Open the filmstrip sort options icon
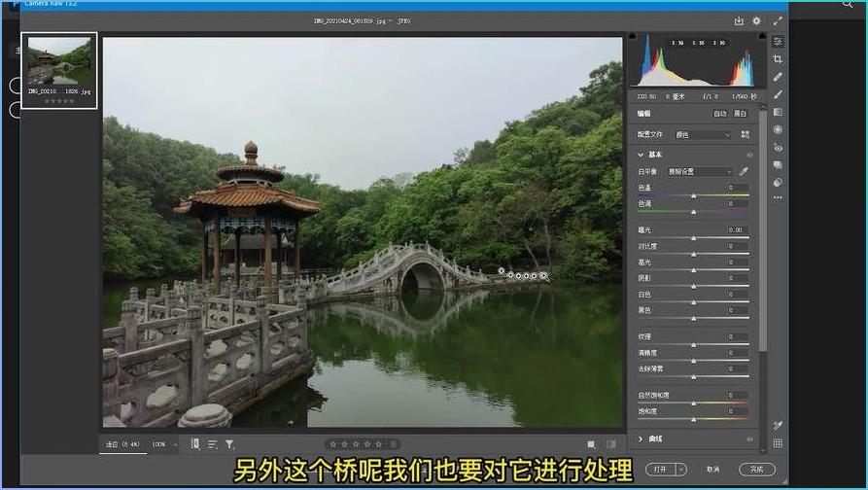This screenshot has height=490, width=868. pos(212,444)
